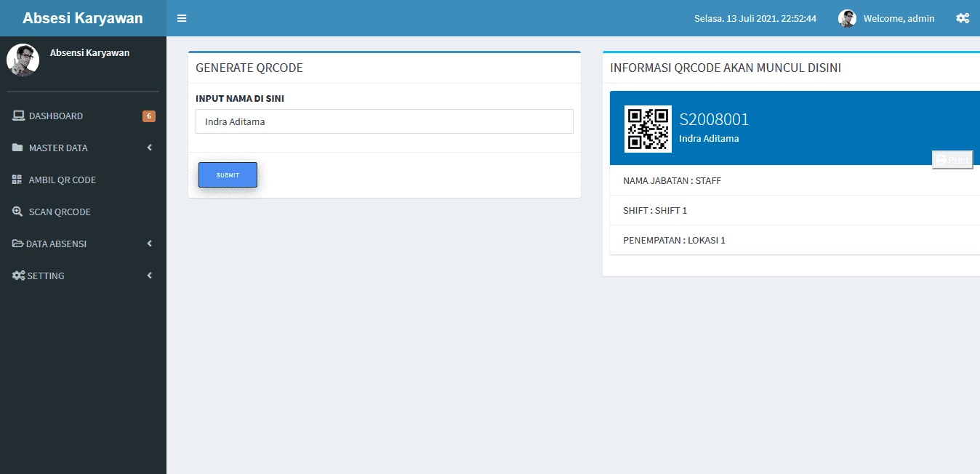This screenshot has width=980, height=474.
Task: Click the Dashboard notification badge showing 6
Action: point(149,115)
